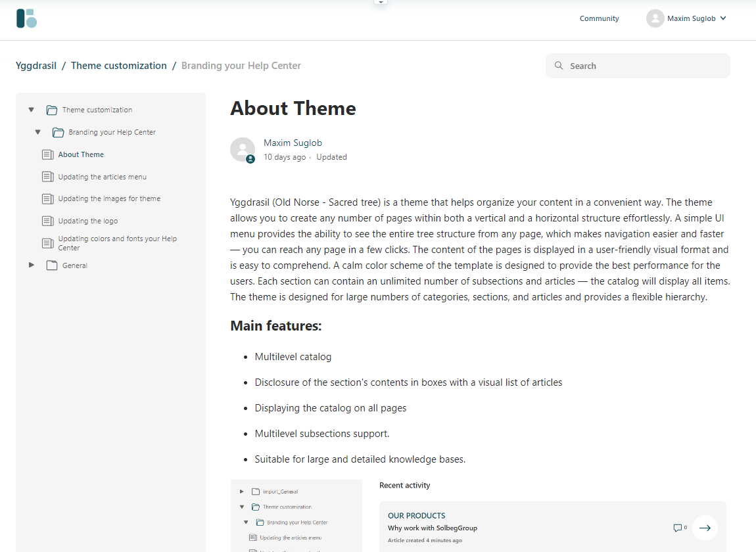Go to Yggdrasil breadcrumb link
This screenshot has width=756, height=552.
[36, 66]
